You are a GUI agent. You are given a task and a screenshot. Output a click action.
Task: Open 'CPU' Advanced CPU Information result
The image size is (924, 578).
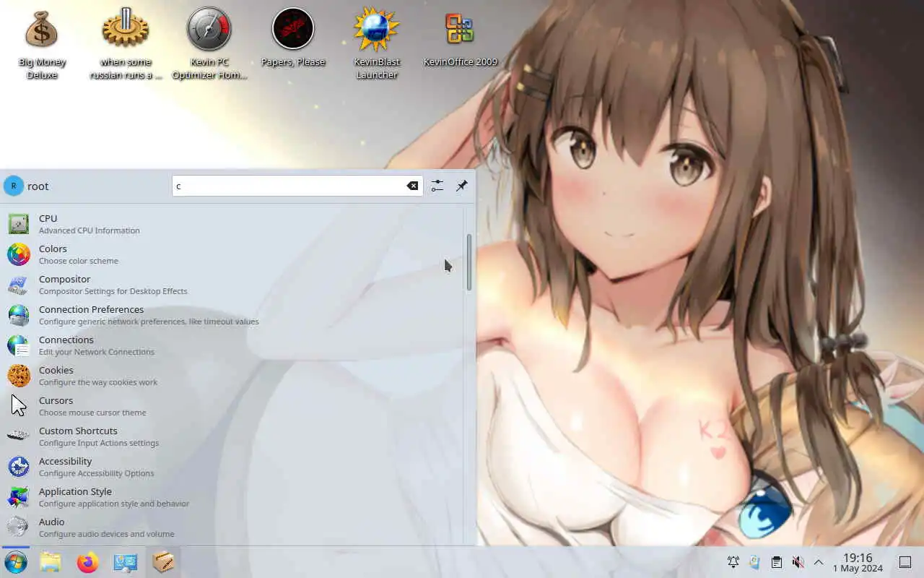click(48, 218)
